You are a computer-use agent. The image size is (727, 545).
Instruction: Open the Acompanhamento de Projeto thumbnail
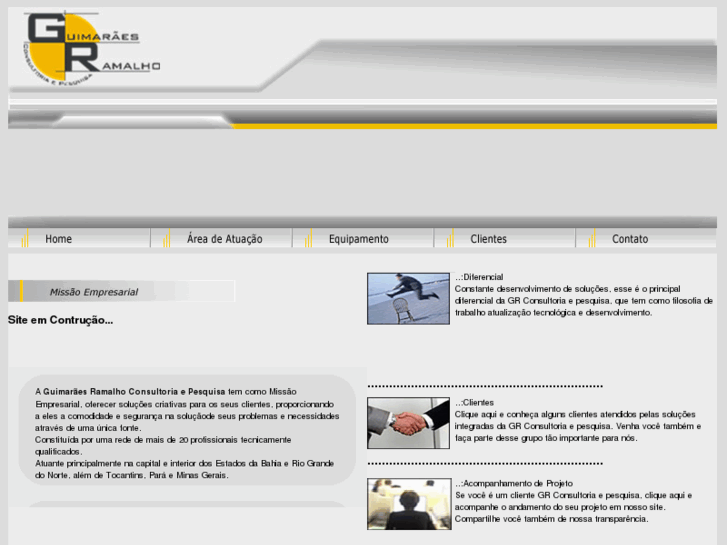coord(409,504)
